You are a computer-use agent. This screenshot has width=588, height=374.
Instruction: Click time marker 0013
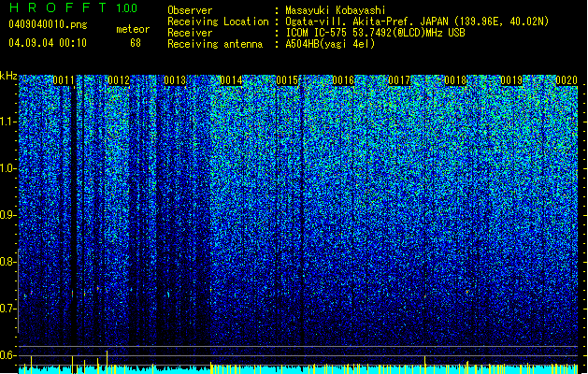point(175,80)
